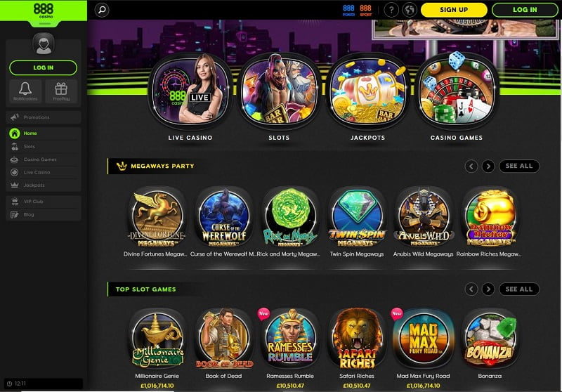Click the help question mark icon

[391, 10]
